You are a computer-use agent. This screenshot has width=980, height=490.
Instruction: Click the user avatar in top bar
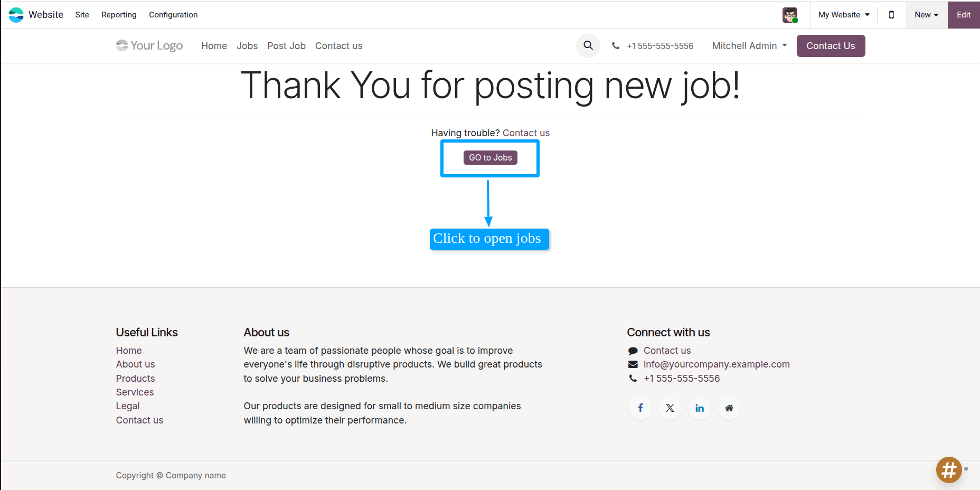point(790,15)
